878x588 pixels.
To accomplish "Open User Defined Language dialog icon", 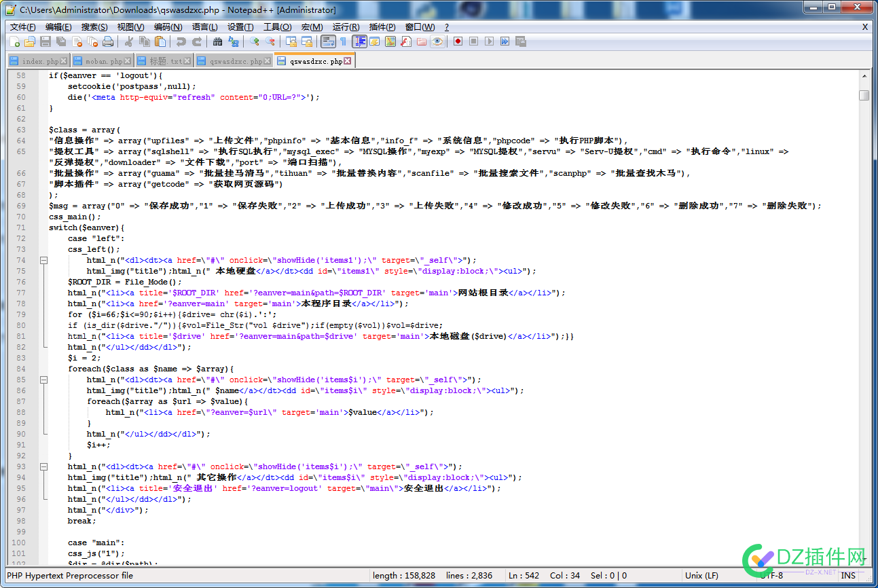I will pyautogui.click(x=374, y=41).
